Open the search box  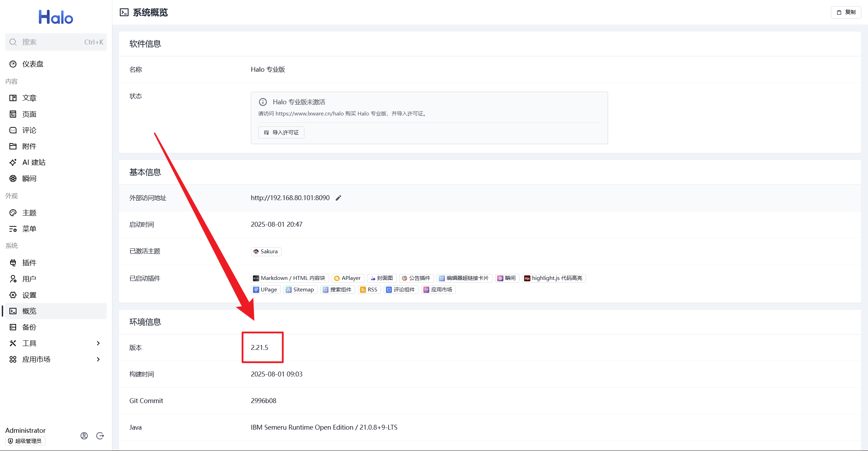click(56, 42)
